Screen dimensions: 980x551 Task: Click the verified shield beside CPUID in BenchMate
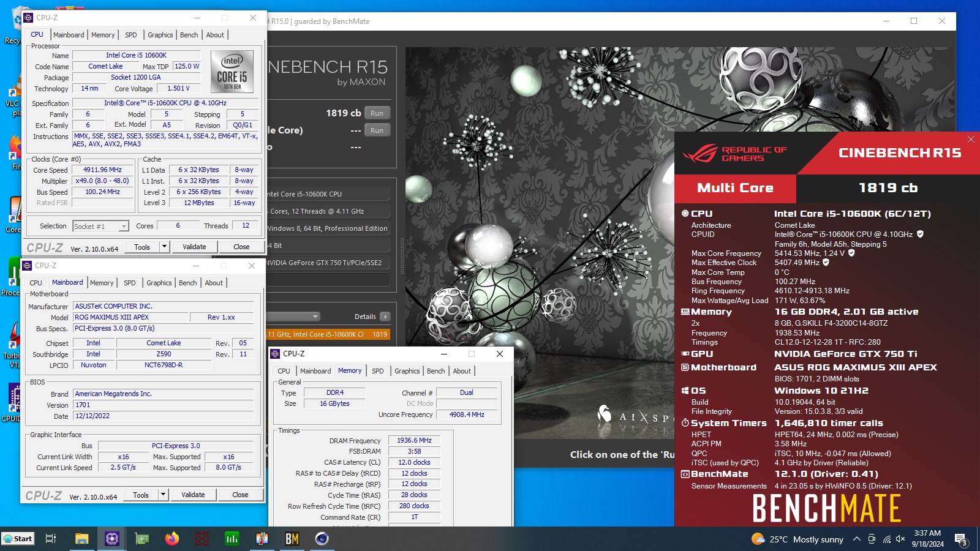920,234
